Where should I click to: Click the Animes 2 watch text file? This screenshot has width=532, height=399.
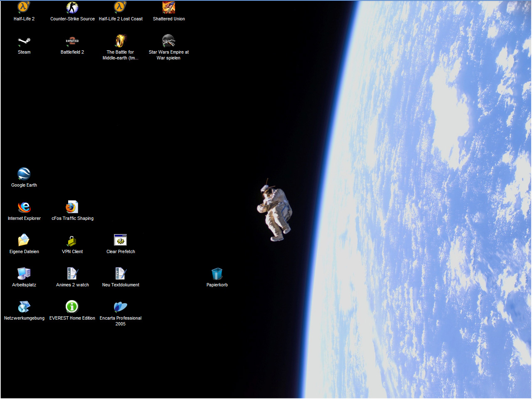coord(72,273)
